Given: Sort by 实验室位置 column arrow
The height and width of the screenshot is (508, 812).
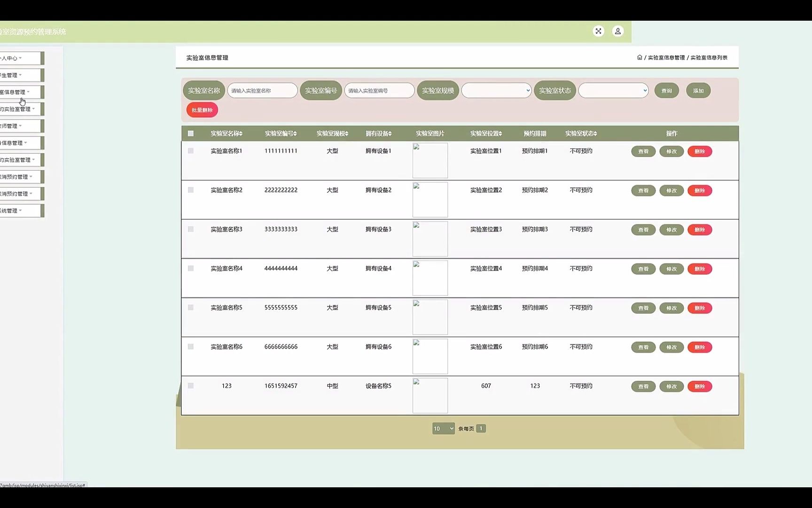Looking at the screenshot, I should (500, 134).
